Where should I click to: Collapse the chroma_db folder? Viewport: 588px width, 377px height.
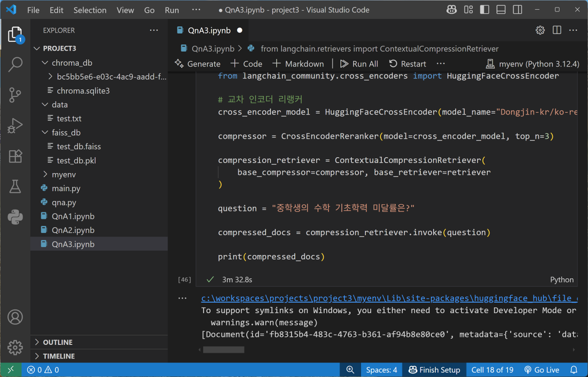99,63
